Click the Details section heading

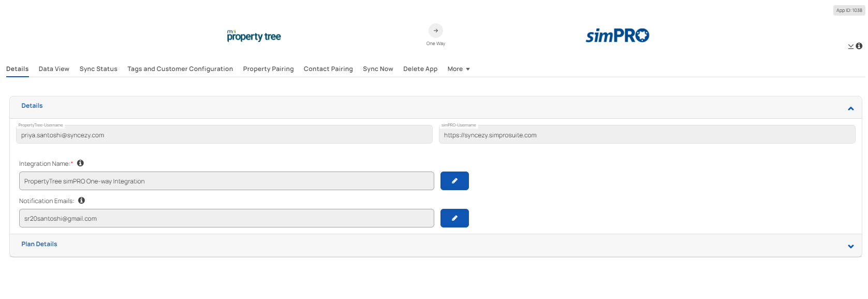click(32, 106)
